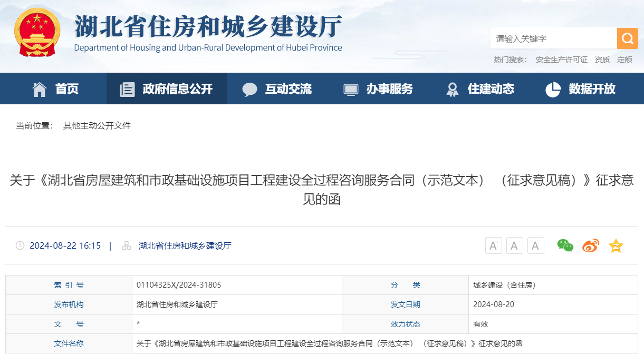Click the document icon on 政府信息公开
Image resolution: width=644 pixels, height=364 pixels.
coord(127,88)
